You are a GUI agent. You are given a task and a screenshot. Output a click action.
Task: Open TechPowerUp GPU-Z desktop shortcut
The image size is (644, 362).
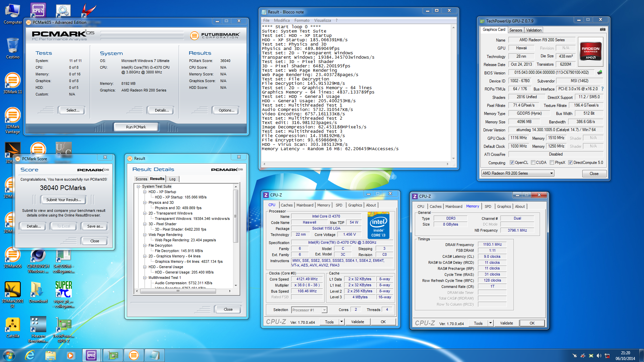coord(63,329)
